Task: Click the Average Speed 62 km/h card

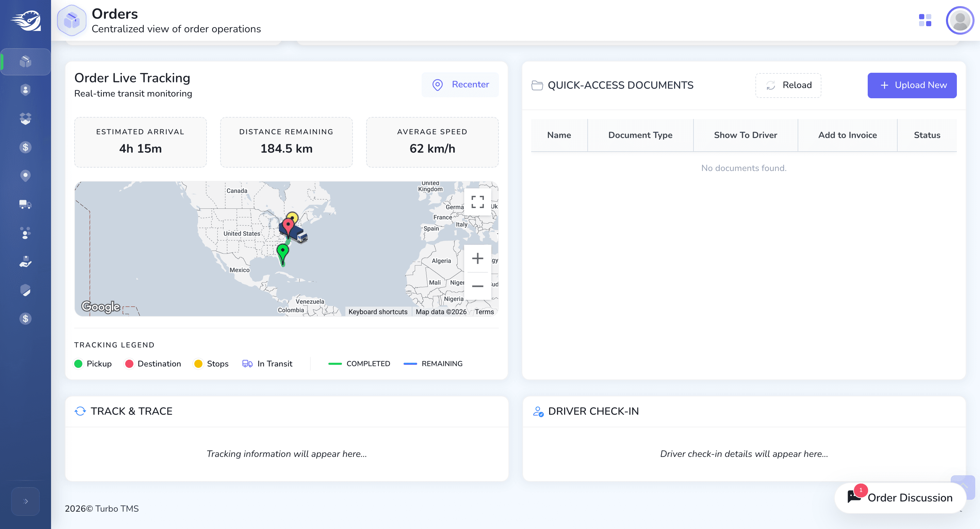Action: [x=432, y=142]
